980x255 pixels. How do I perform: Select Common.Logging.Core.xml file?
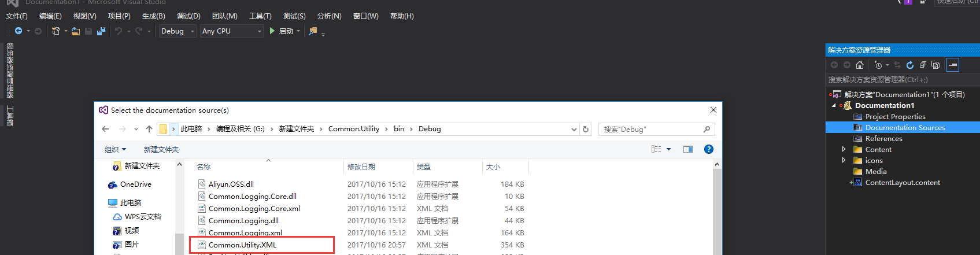[254, 208]
